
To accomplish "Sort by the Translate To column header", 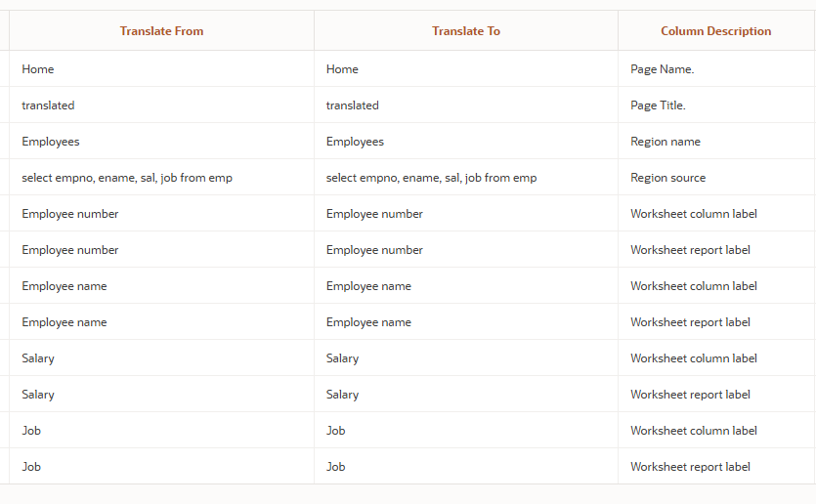I will coord(465,31).
